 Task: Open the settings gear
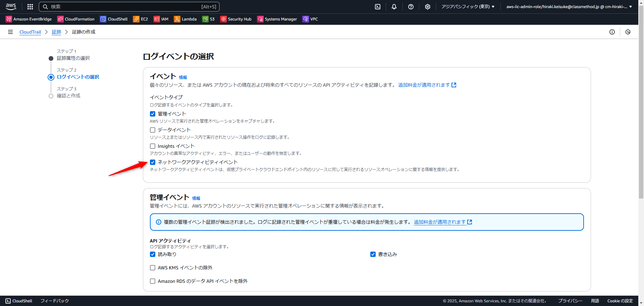[x=428, y=7]
